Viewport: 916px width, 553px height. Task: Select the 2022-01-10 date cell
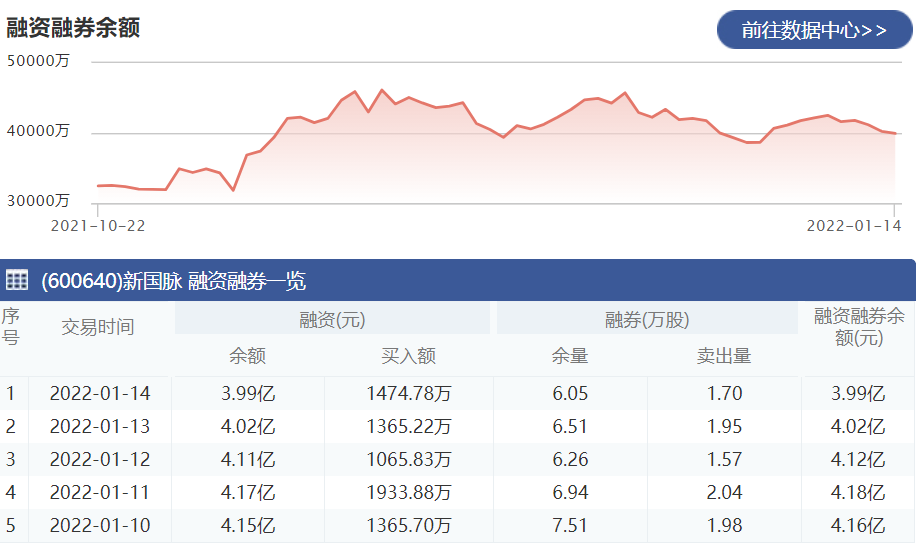tap(100, 526)
